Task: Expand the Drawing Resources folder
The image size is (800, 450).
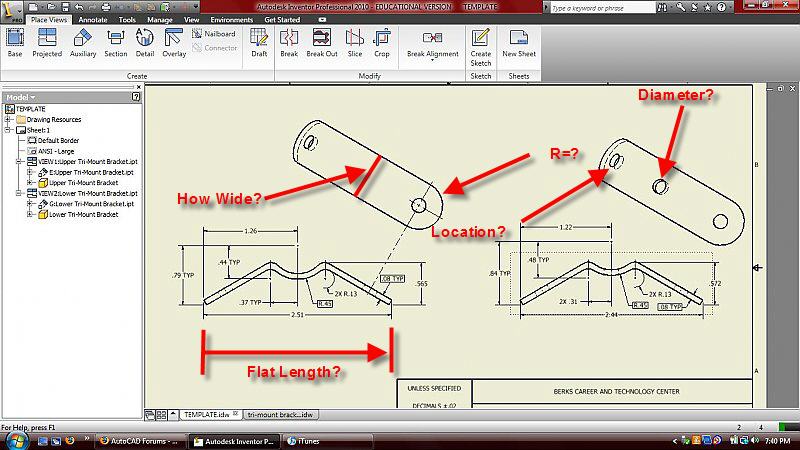Action: [x=8, y=119]
